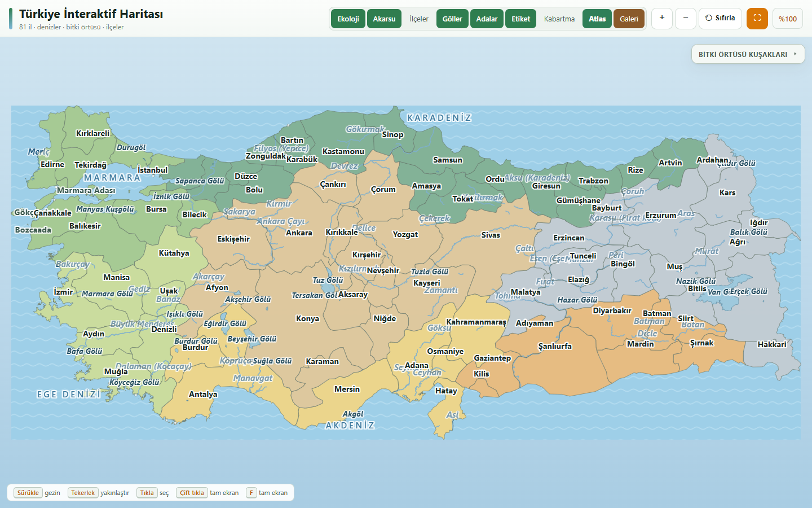Select İstanbul on the map
The width and height of the screenshot is (812, 508).
[153, 170]
